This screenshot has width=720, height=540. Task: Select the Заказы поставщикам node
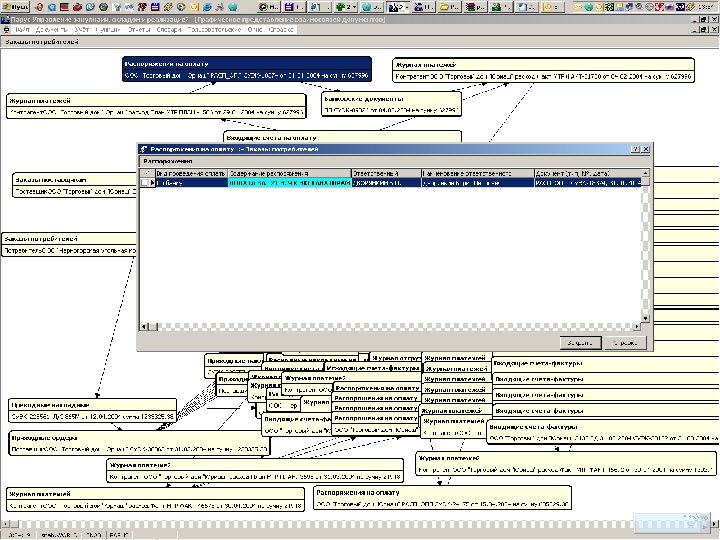point(74,186)
